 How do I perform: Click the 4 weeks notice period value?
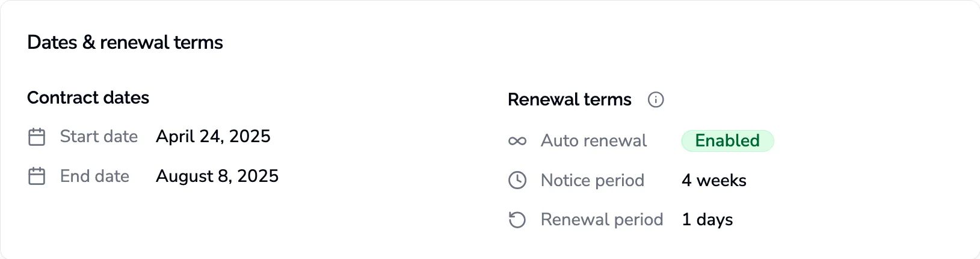[x=713, y=180]
